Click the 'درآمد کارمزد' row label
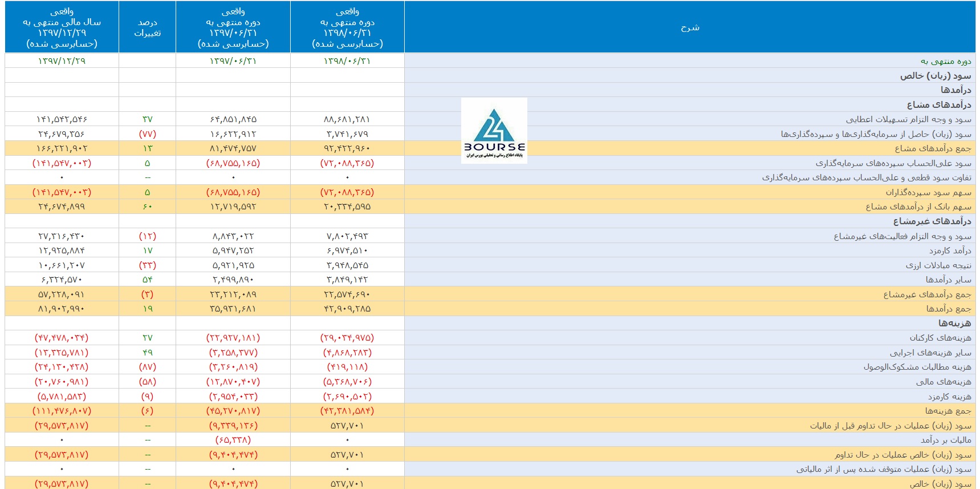Viewport: 980px width, 489px height. [950, 250]
